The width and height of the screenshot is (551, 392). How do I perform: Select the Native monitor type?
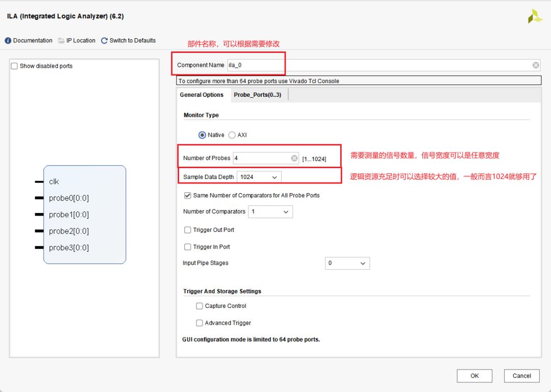(202, 135)
